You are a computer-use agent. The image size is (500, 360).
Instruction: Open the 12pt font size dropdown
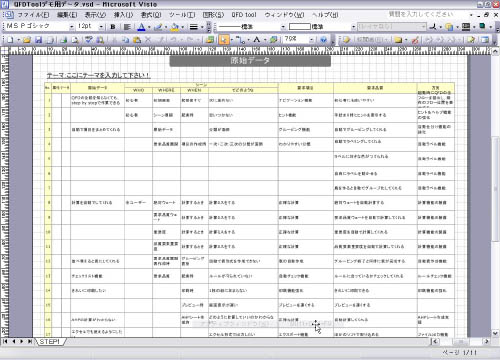click(101, 27)
